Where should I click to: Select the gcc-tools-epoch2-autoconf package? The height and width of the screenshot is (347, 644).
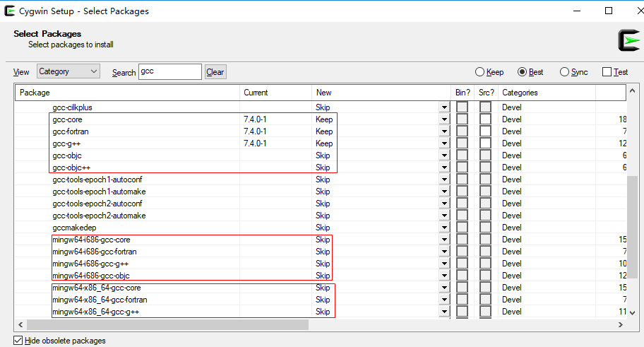97,204
